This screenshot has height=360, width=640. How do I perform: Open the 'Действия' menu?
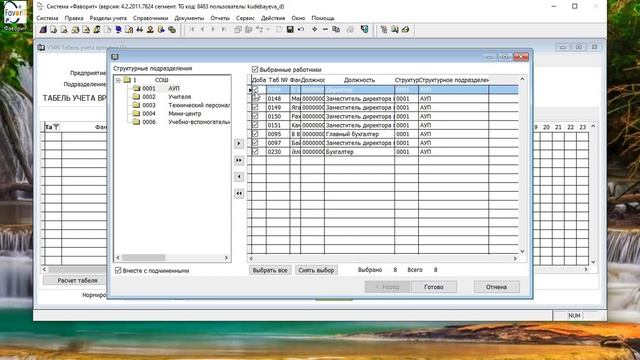pyautogui.click(x=273, y=18)
